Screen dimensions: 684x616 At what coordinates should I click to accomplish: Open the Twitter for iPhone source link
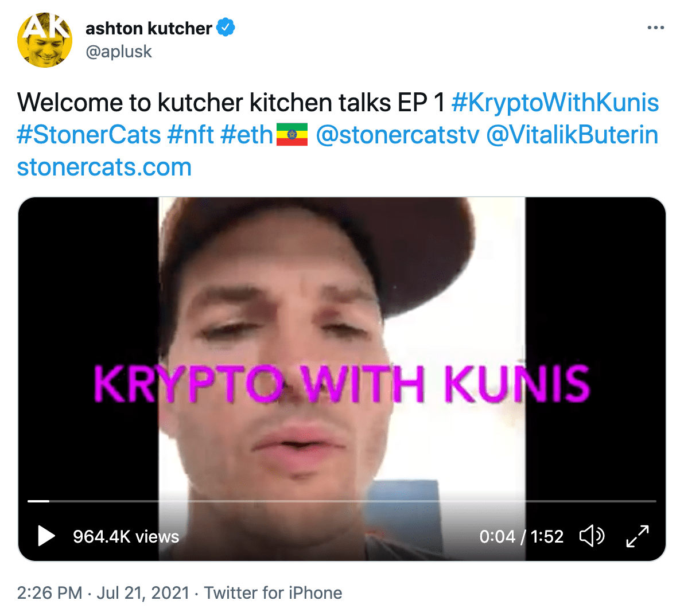273,593
